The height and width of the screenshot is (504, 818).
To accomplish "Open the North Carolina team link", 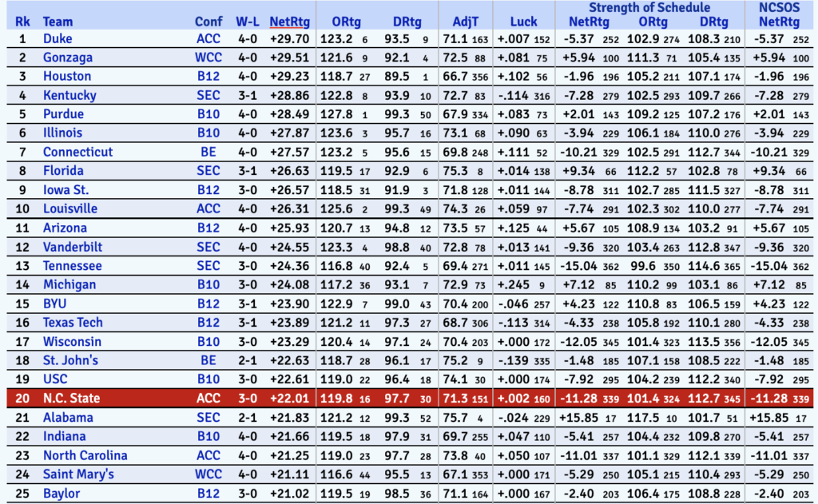I will [x=85, y=455].
